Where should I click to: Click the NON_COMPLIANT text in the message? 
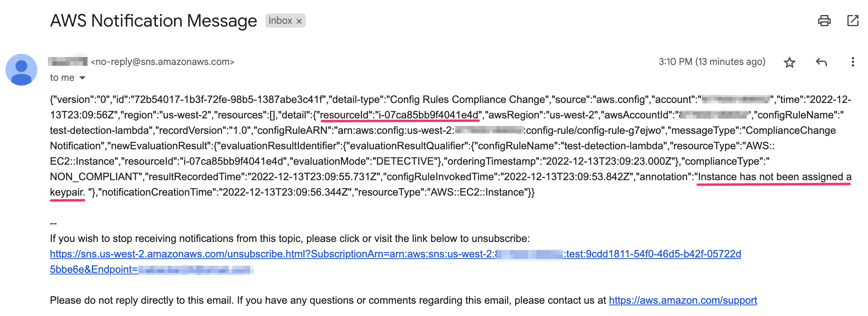[94, 177]
